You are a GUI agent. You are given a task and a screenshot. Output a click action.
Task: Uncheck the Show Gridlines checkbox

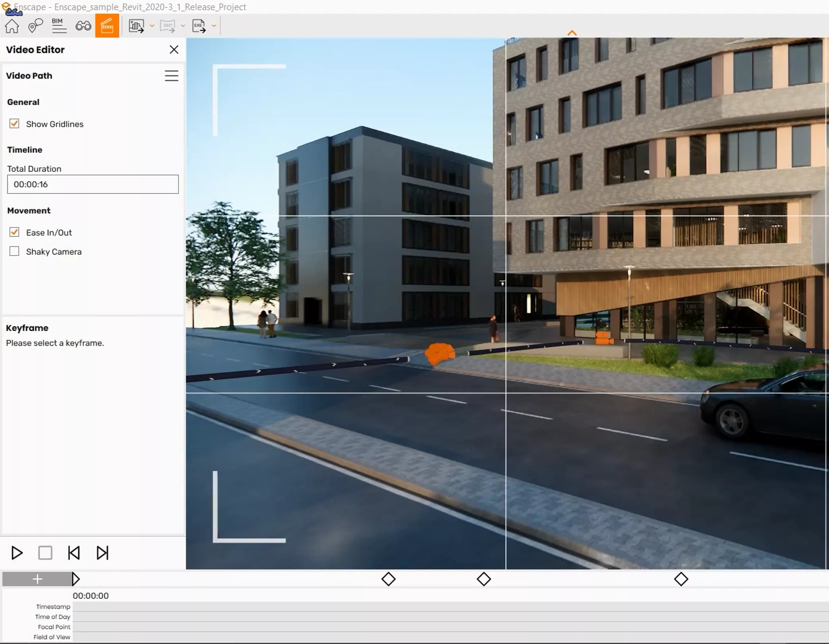14,124
